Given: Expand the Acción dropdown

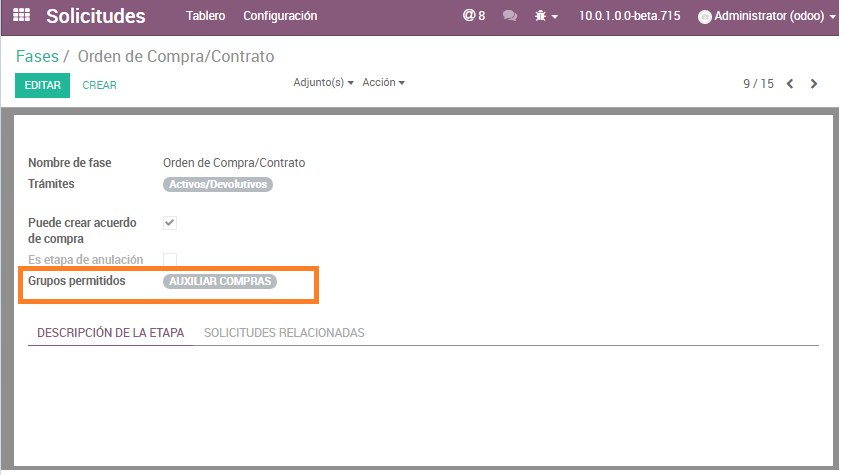Looking at the screenshot, I should tap(383, 82).
